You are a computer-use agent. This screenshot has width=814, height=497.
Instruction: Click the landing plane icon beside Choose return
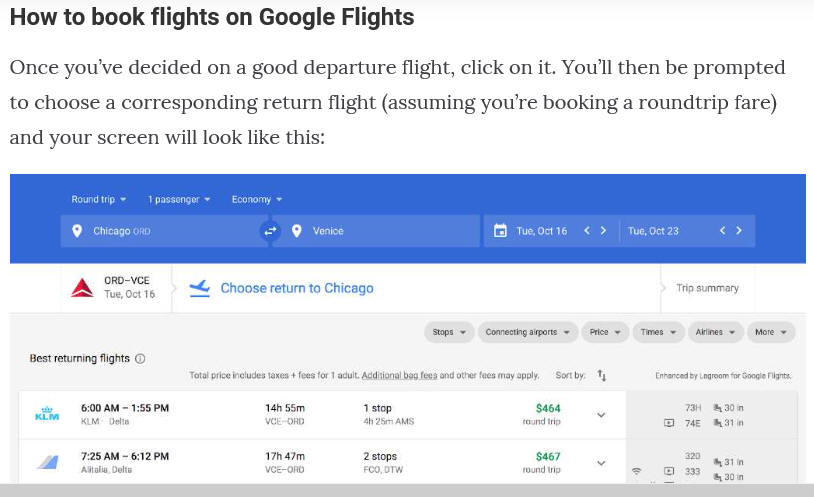tap(199, 288)
